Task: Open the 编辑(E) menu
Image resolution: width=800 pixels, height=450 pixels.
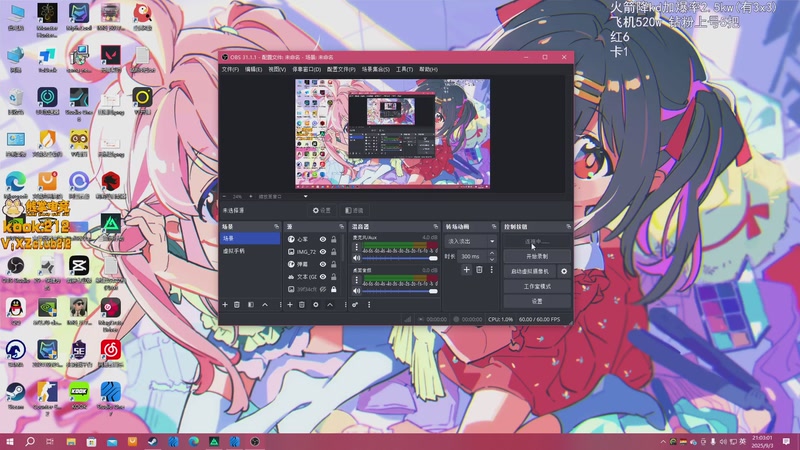Action: click(253, 69)
